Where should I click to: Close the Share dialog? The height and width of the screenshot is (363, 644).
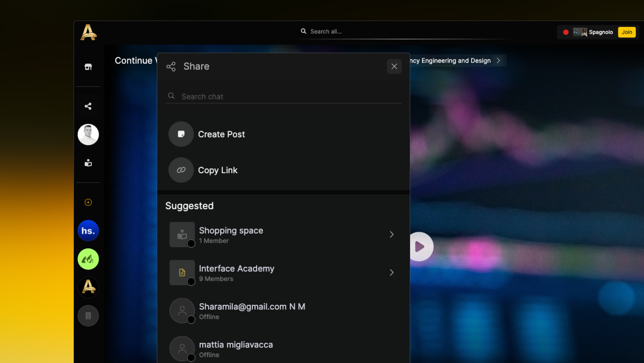point(394,66)
